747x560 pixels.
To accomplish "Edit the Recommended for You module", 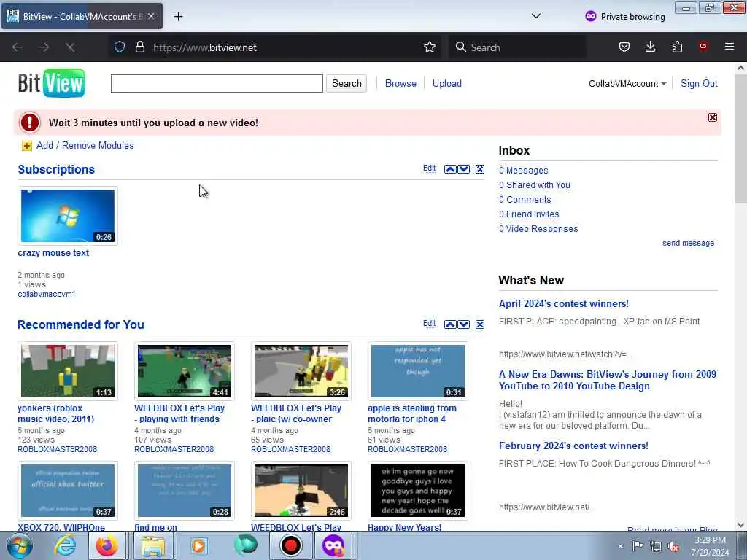I will 429,323.
